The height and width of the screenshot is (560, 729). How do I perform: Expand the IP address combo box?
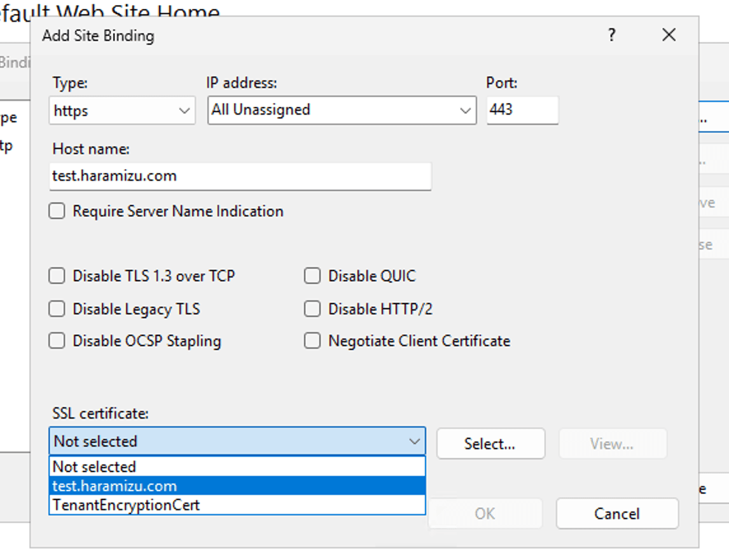465,111
